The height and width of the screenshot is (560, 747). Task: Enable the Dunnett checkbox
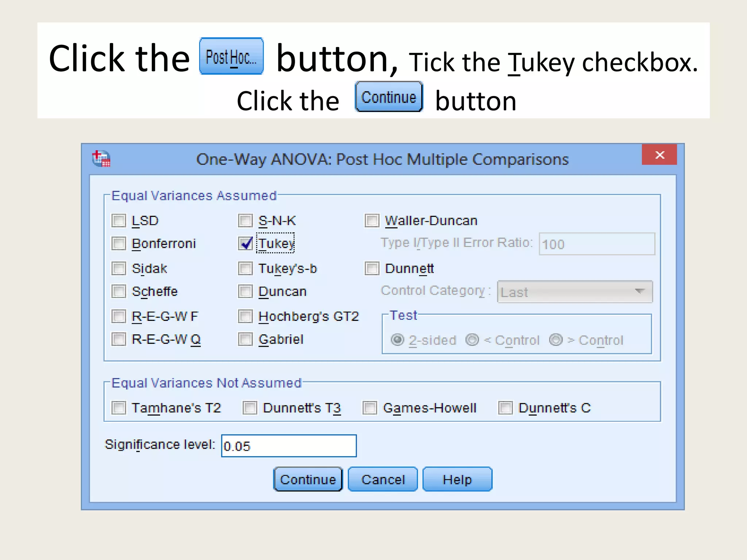point(372,269)
